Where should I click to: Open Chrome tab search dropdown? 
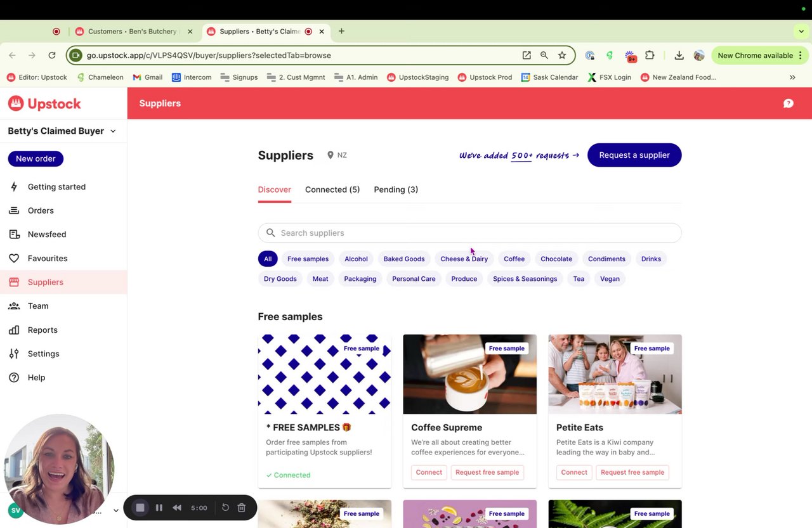coord(801,31)
